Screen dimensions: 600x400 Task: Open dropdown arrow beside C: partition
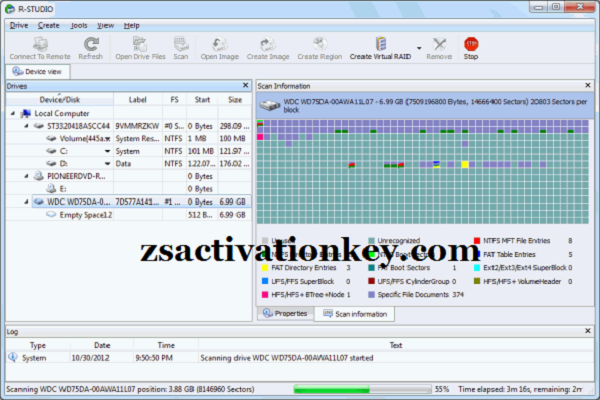[x=108, y=151]
